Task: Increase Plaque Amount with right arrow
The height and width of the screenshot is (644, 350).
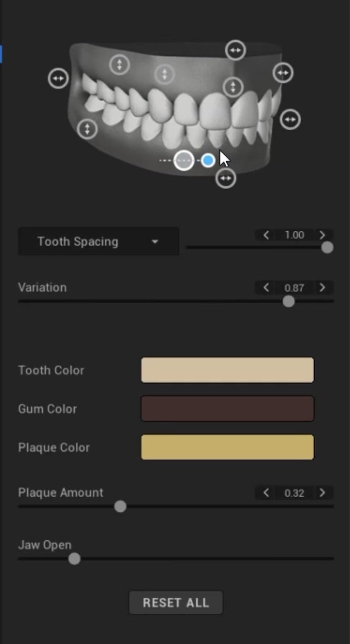Action: (x=322, y=493)
